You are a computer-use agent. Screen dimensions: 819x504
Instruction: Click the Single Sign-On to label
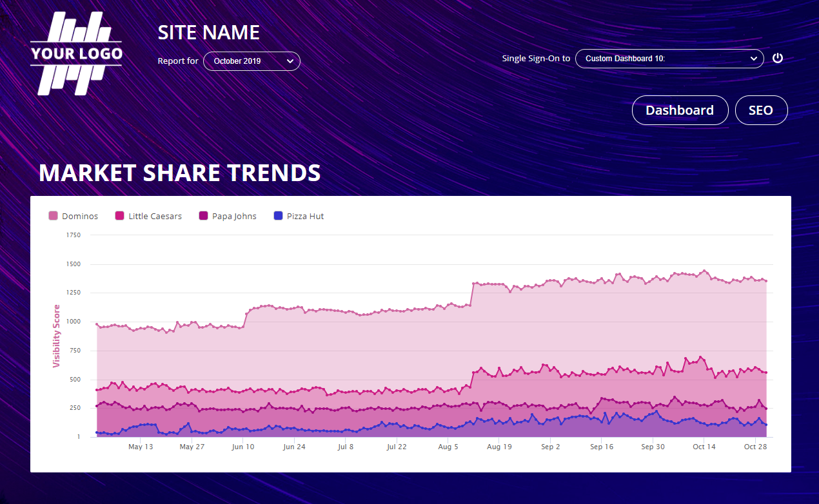536,58
